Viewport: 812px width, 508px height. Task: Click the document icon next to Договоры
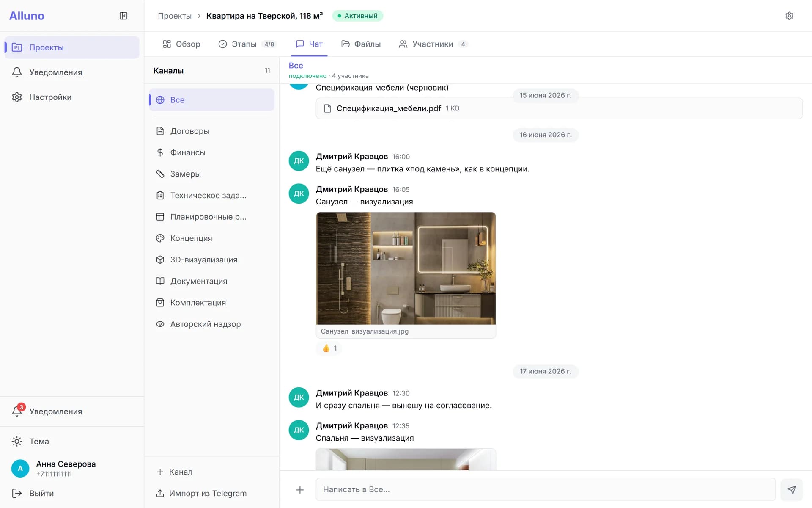160,131
